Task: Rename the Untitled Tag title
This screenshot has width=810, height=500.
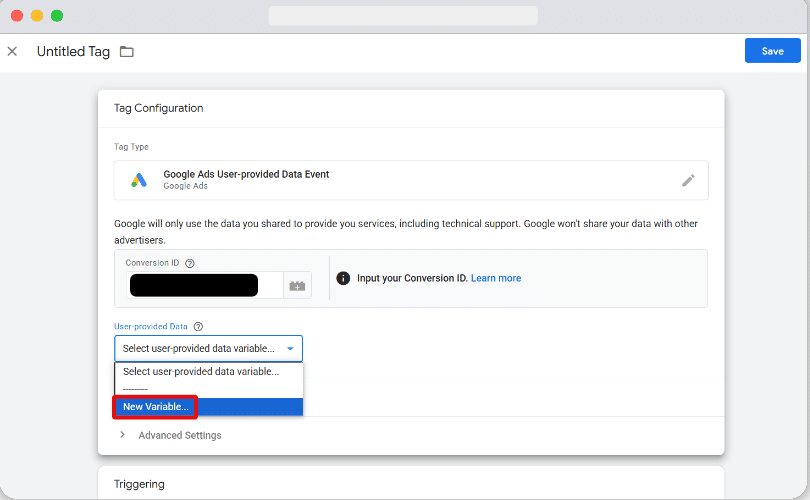Action: [x=73, y=52]
